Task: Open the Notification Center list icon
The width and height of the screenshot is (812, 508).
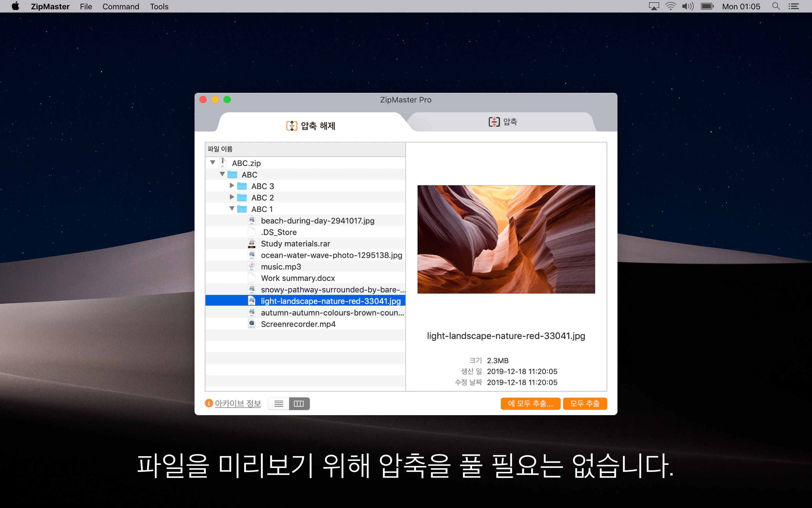Action: click(x=794, y=6)
